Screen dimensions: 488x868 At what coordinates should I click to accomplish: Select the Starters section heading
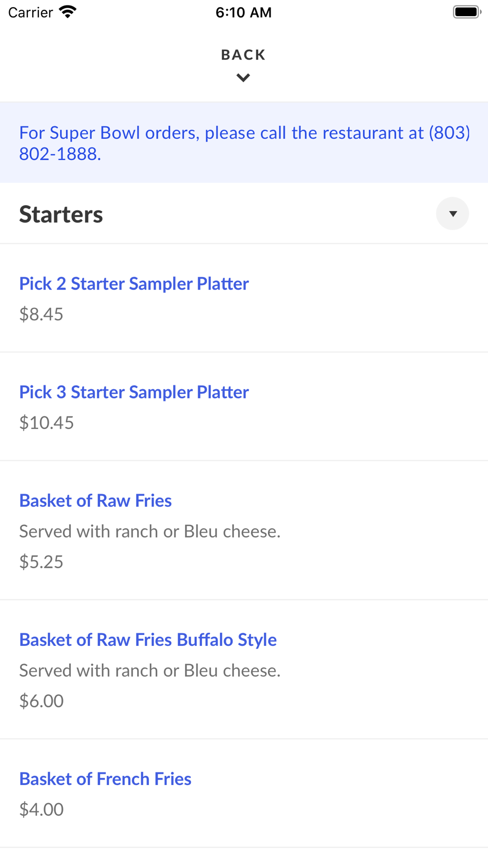click(61, 214)
